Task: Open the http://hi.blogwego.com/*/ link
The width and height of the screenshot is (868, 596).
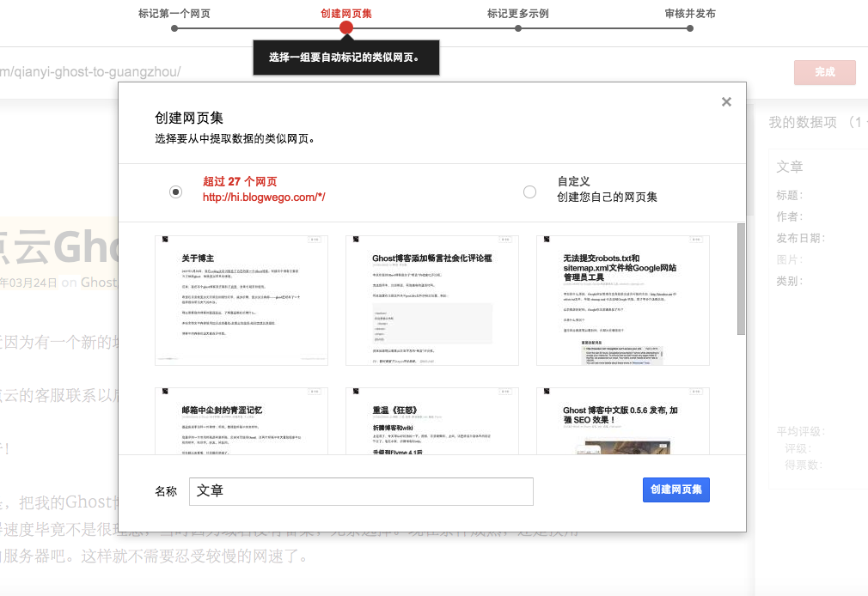Action: click(264, 197)
